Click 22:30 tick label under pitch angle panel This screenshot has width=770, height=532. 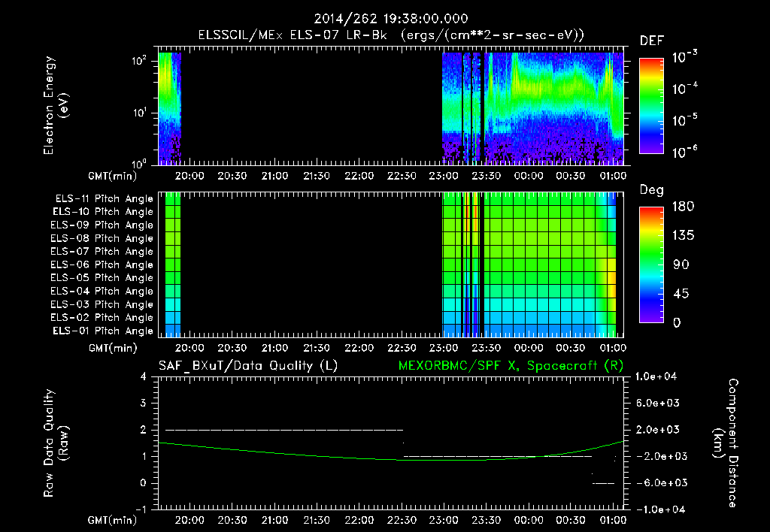(x=402, y=348)
